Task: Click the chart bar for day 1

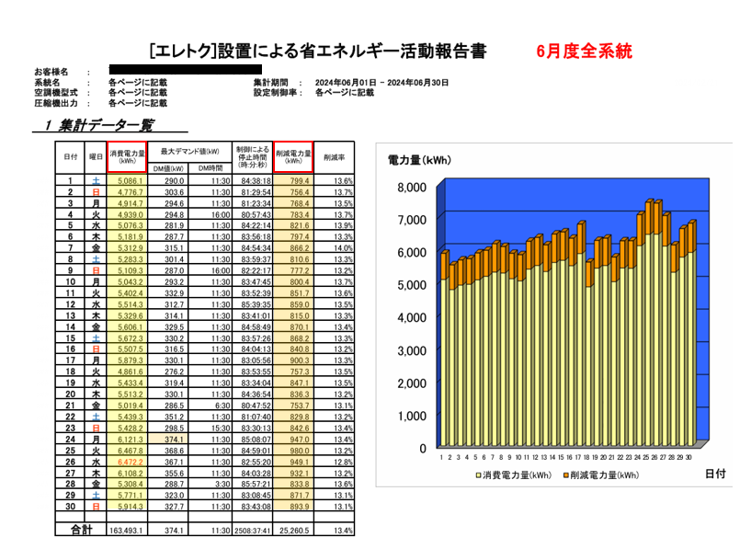Action: (x=445, y=349)
